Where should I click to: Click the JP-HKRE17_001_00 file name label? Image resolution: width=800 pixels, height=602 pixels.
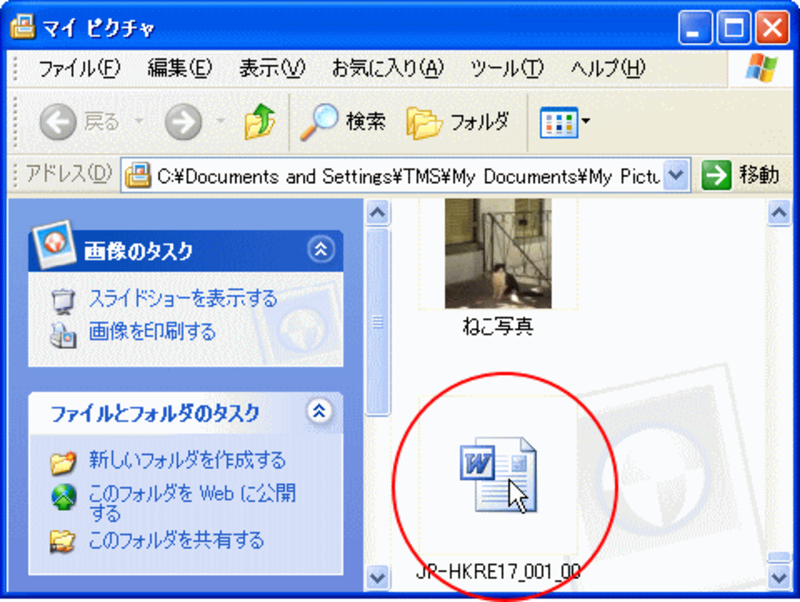498,571
